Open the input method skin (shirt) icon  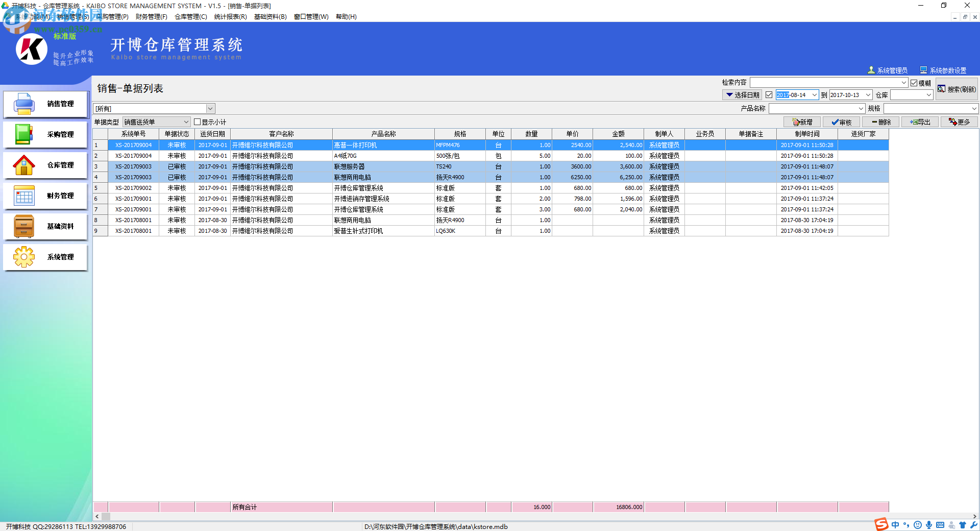click(963, 525)
